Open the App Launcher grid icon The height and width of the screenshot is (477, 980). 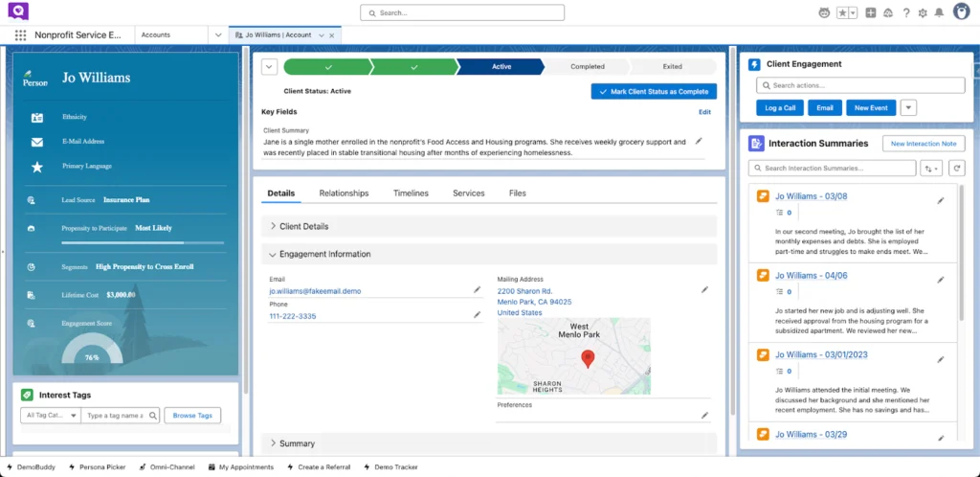click(x=20, y=34)
